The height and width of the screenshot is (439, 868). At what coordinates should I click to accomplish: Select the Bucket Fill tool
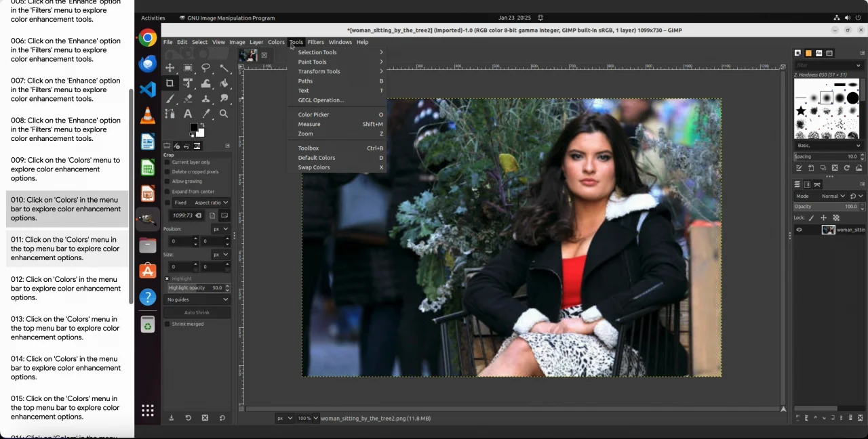pos(224,83)
